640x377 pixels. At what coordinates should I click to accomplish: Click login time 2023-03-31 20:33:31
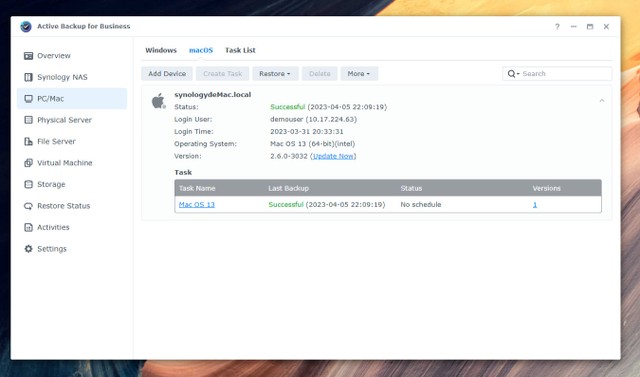pyautogui.click(x=307, y=132)
